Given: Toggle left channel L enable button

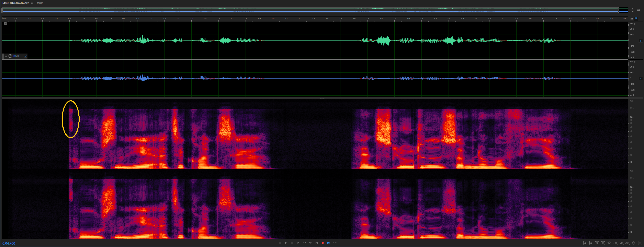Looking at the screenshot, I should [640, 40].
